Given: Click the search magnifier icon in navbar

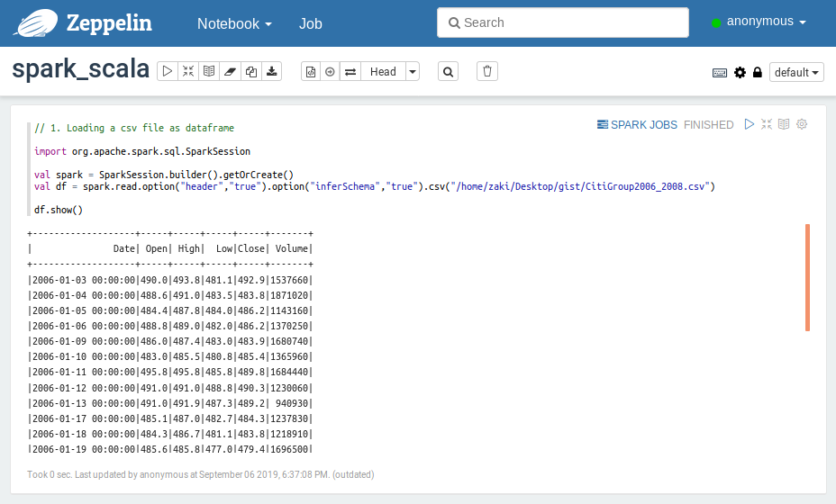Looking at the screenshot, I should (454, 22).
